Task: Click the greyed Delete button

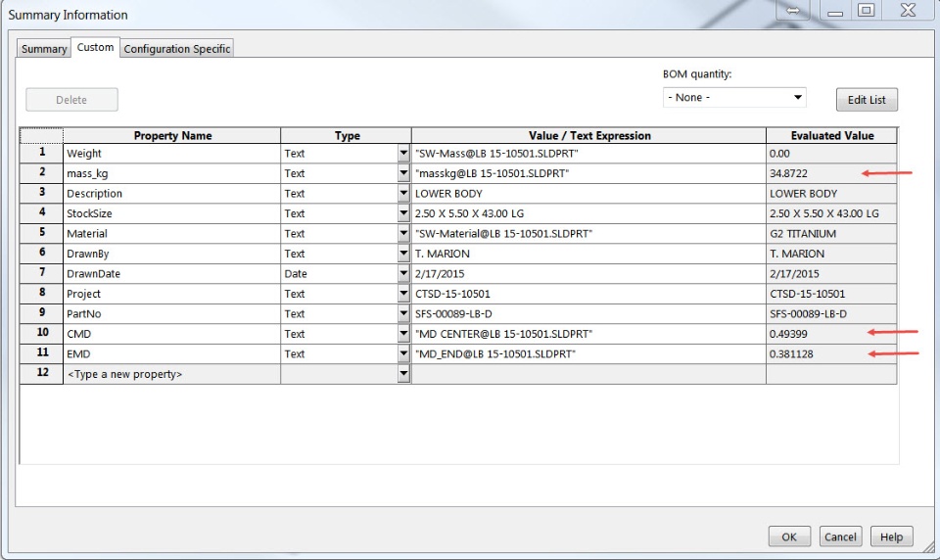Action: (71, 100)
